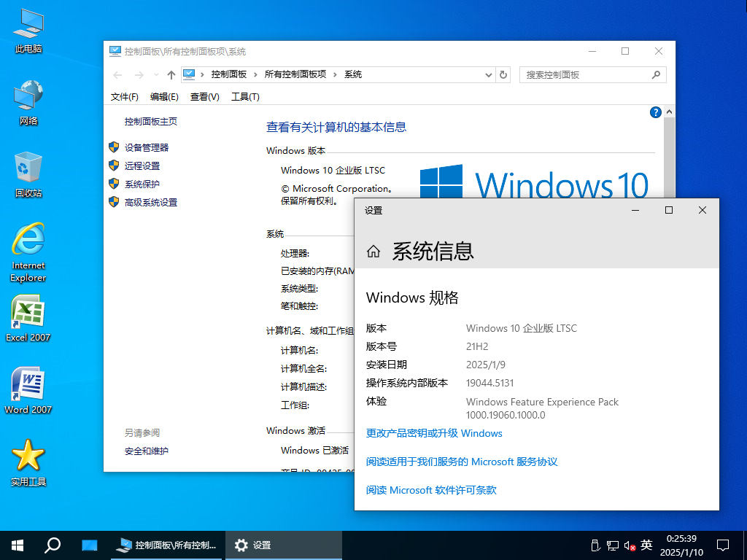Viewport: 747px width, 560px height.
Task: Select the 回收站 recycle bin icon
Action: (28, 175)
